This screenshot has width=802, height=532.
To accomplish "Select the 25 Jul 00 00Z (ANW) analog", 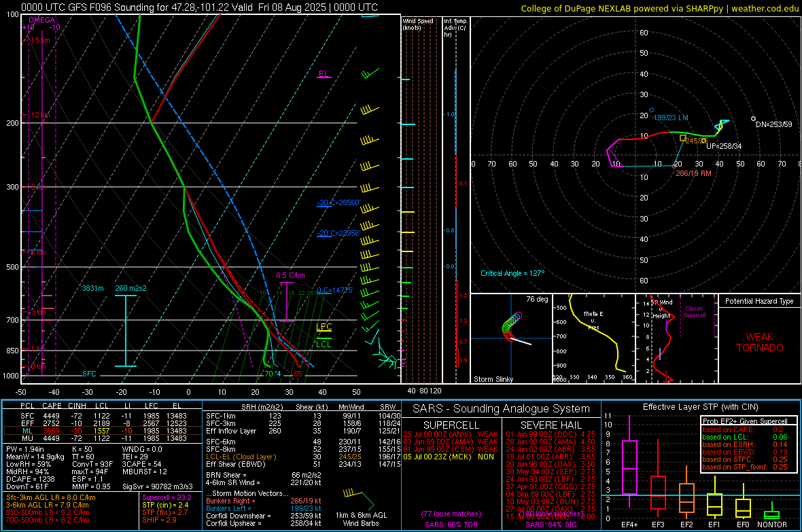I will coord(451,434).
